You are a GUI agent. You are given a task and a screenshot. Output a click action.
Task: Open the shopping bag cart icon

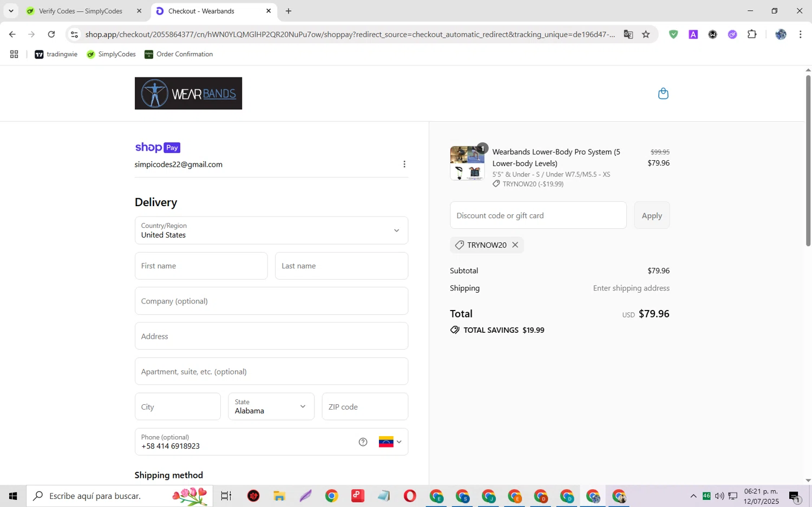tap(663, 94)
